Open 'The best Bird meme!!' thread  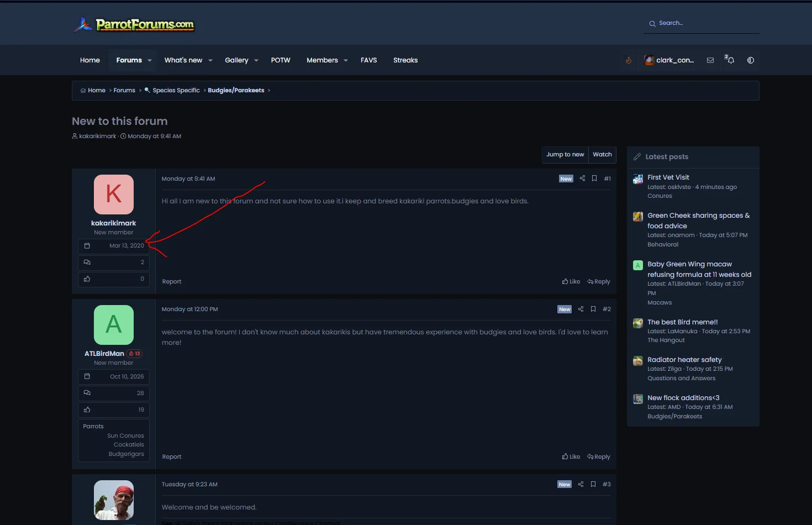(683, 322)
